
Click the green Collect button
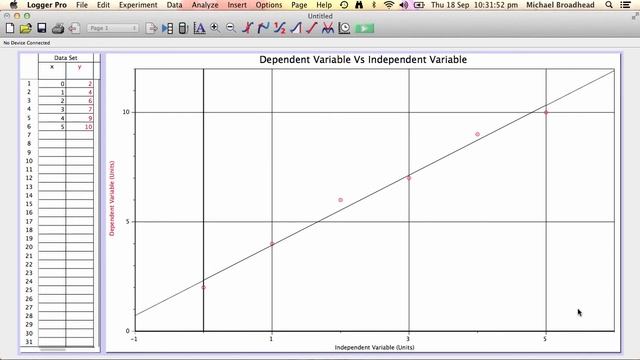point(364,28)
